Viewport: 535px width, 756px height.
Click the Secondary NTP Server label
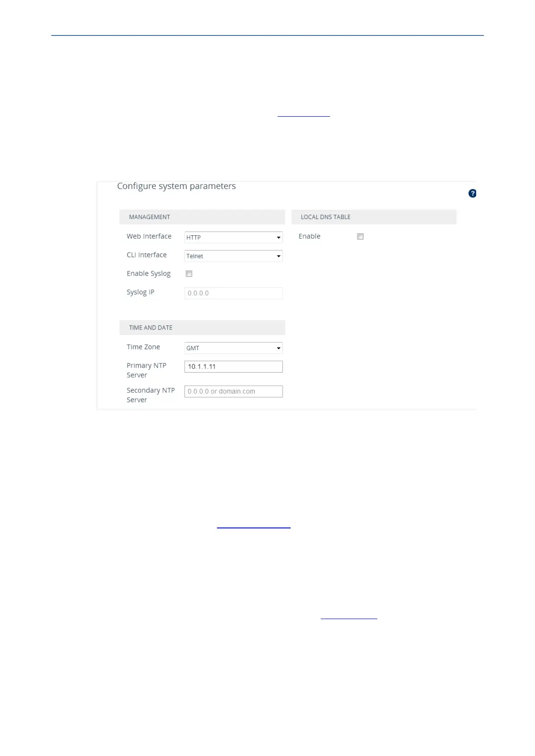151,395
